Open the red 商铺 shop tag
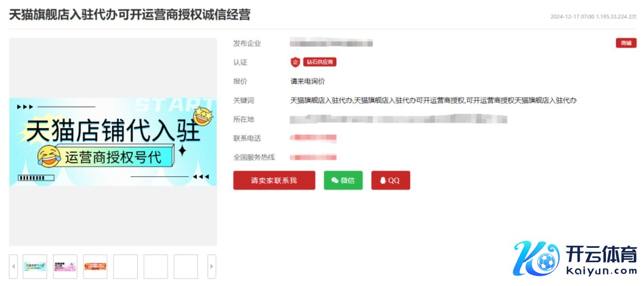 pyautogui.click(x=626, y=43)
